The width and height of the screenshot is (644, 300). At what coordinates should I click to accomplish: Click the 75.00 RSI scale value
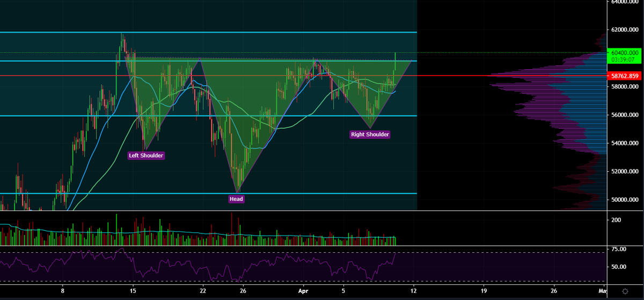click(618, 249)
